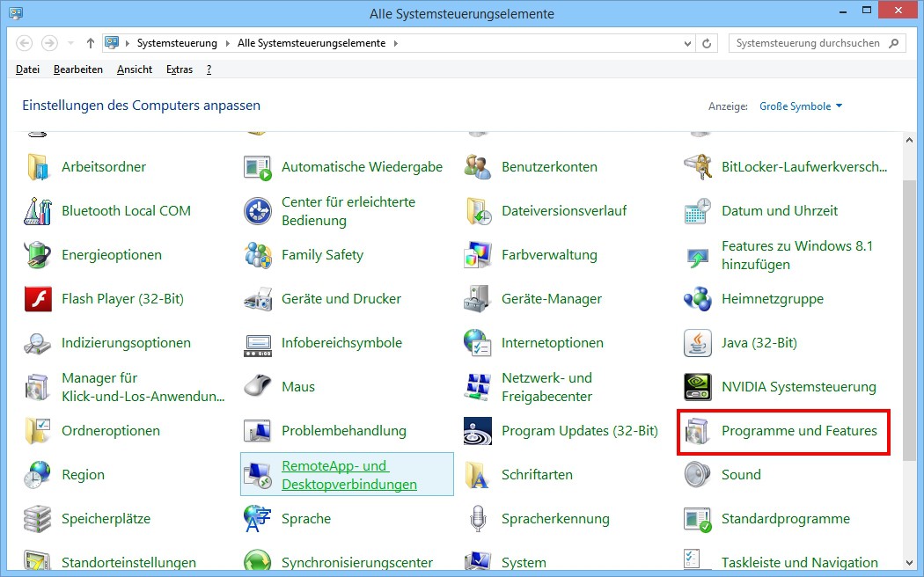Image resolution: width=924 pixels, height=577 pixels.
Task: Open the address bar history dropdown arrow
Action: point(687,43)
